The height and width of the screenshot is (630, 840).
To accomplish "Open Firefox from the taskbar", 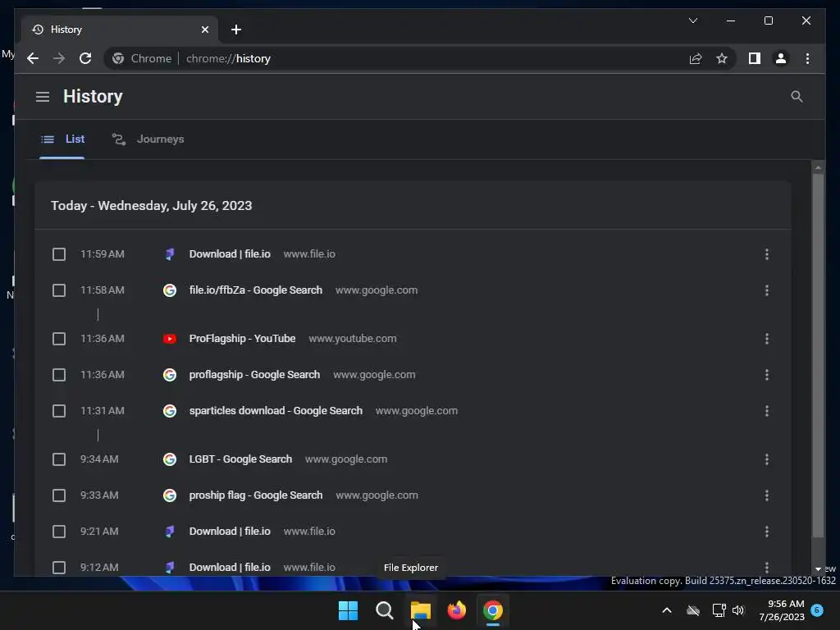I will click(x=456, y=610).
